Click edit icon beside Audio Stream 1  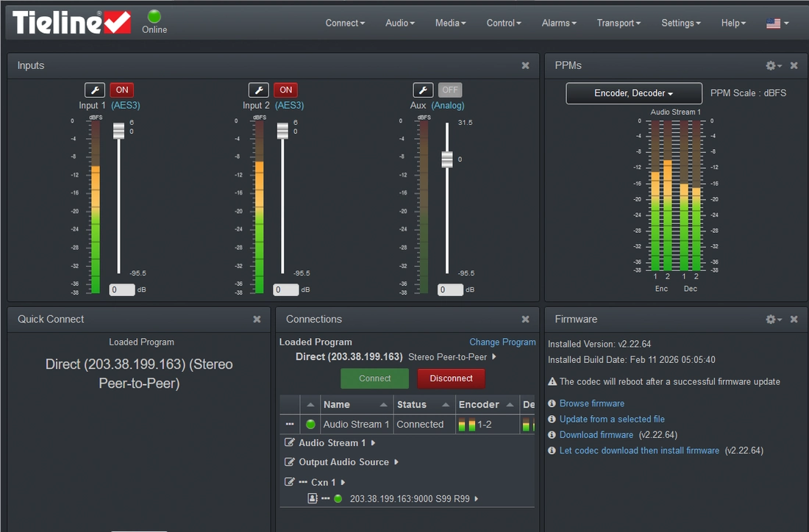coord(290,443)
